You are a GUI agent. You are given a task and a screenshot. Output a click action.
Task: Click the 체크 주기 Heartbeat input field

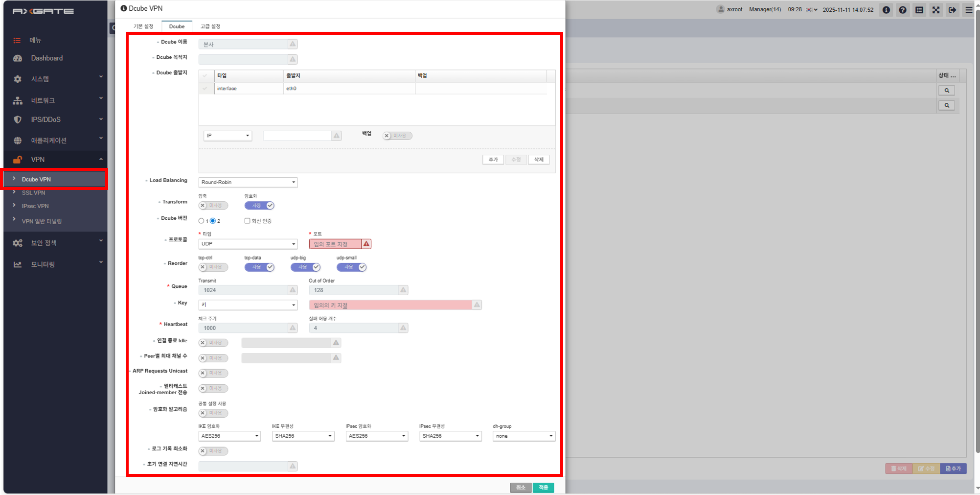[x=248, y=328]
